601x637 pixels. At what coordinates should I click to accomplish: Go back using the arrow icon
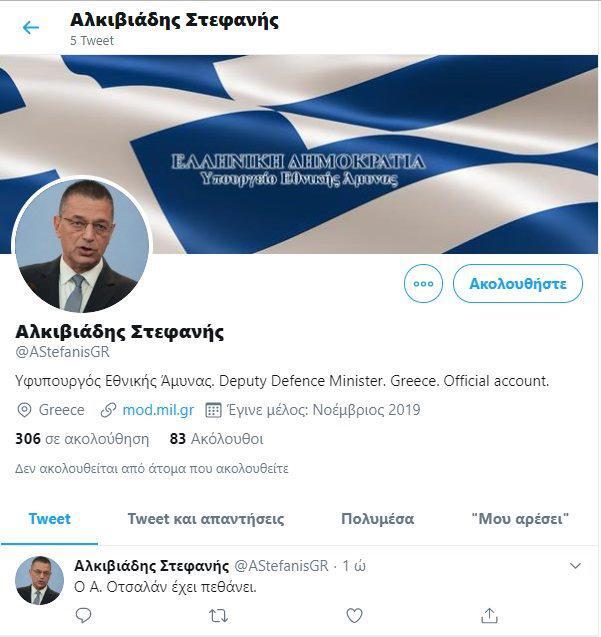[31, 28]
